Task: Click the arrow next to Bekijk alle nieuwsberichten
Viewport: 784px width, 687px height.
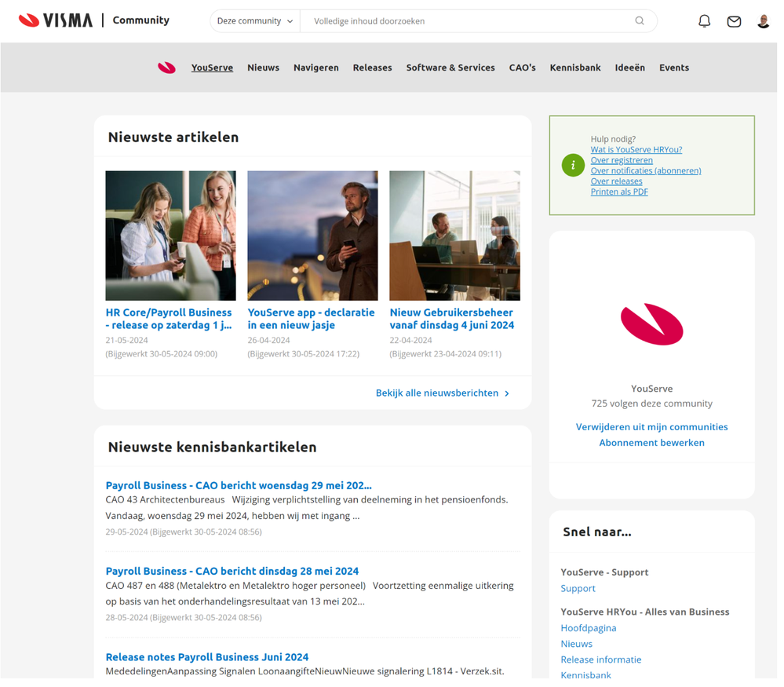Action: (x=507, y=393)
